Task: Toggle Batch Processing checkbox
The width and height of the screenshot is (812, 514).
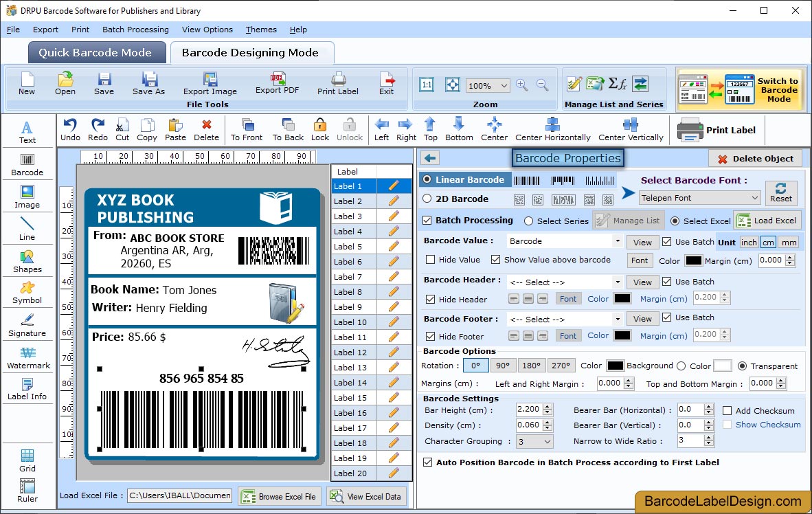Action: point(427,220)
